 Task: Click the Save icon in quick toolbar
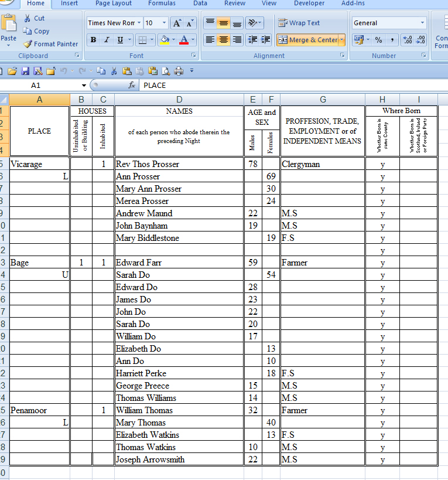[x=25, y=71]
